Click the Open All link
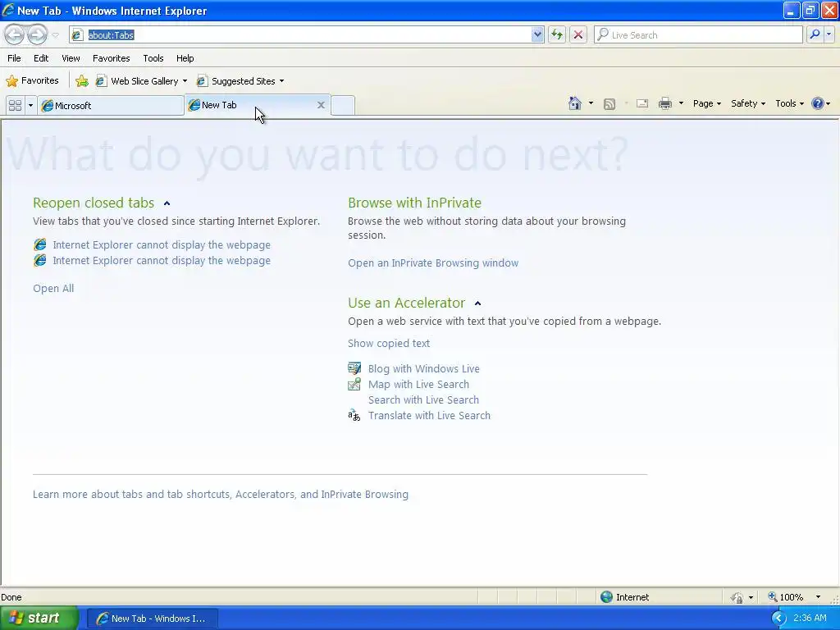Viewport: 840px width, 630px height. pos(53,288)
